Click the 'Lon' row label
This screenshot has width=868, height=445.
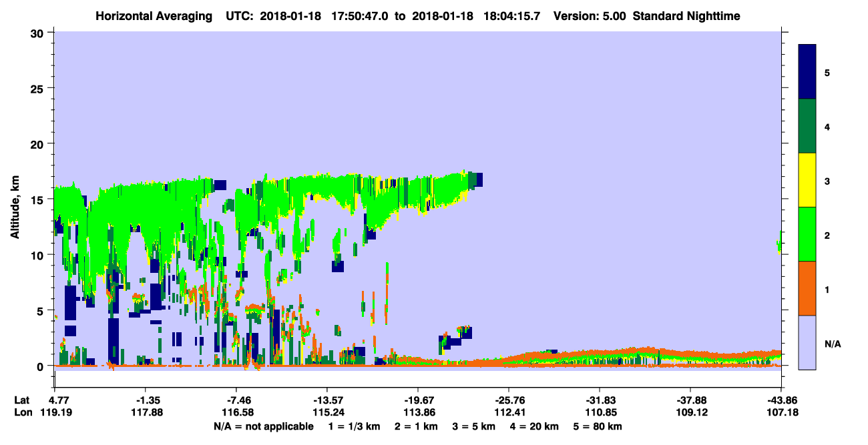pyautogui.click(x=22, y=412)
